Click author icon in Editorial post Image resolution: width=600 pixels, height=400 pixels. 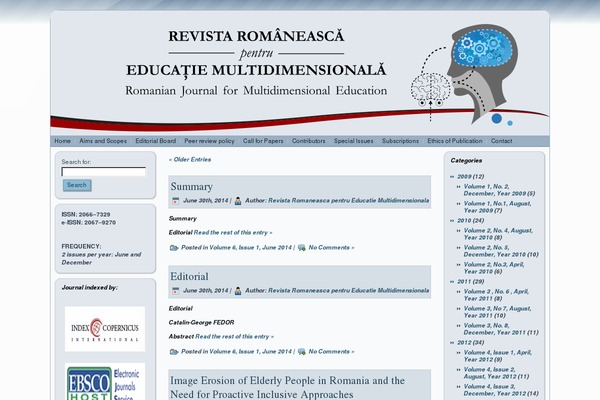click(x=238, y=291)
